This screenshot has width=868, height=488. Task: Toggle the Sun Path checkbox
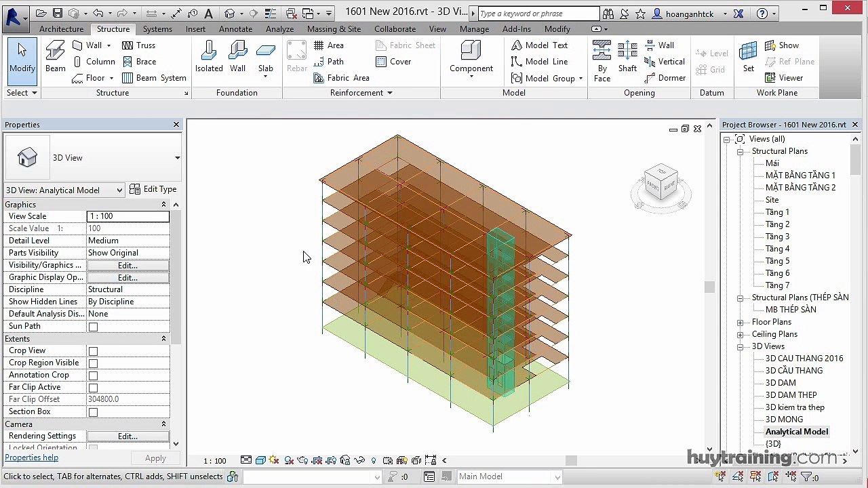(x=94, y=327)
